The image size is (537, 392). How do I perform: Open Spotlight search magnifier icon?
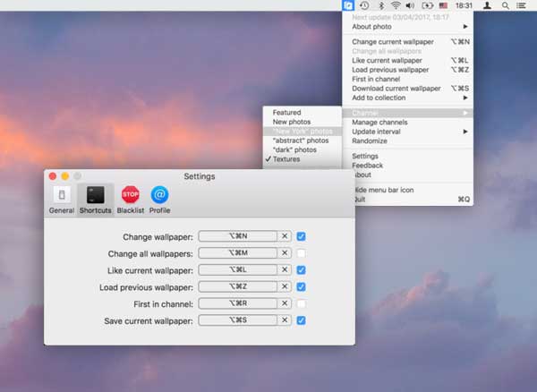(x=506, y=5)
